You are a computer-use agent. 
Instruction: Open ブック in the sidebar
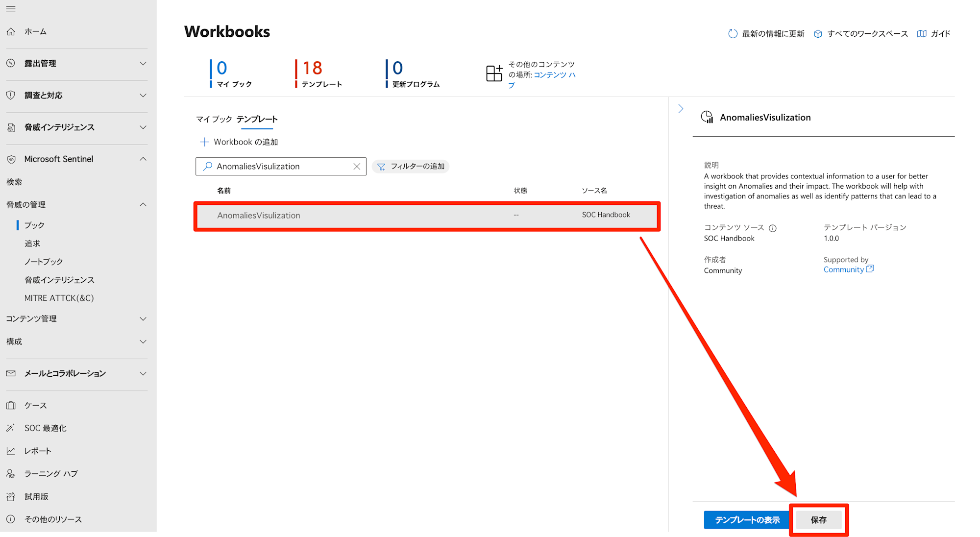(x=34, y=225)
